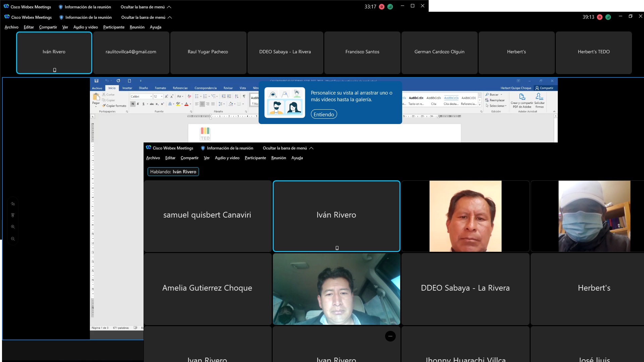Expand the Seleccionar dropdown in Edición
The image size is (644, 362).
(498, 106)
